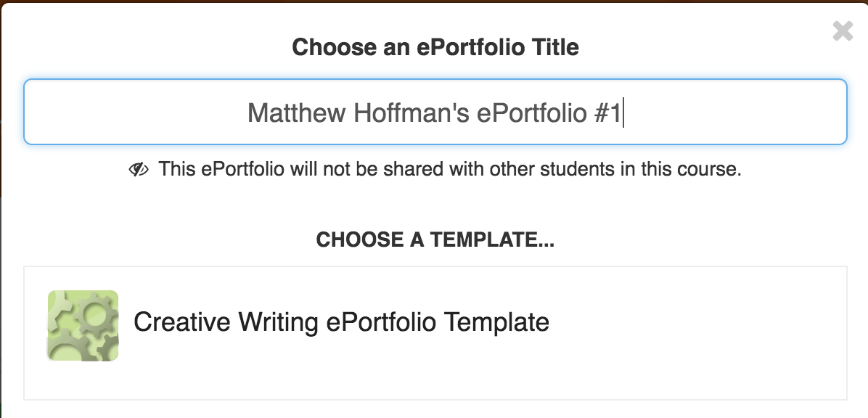Screen dimensions: 868x418
Task: Focus the ePortfolio title input field
Action: 435,112
